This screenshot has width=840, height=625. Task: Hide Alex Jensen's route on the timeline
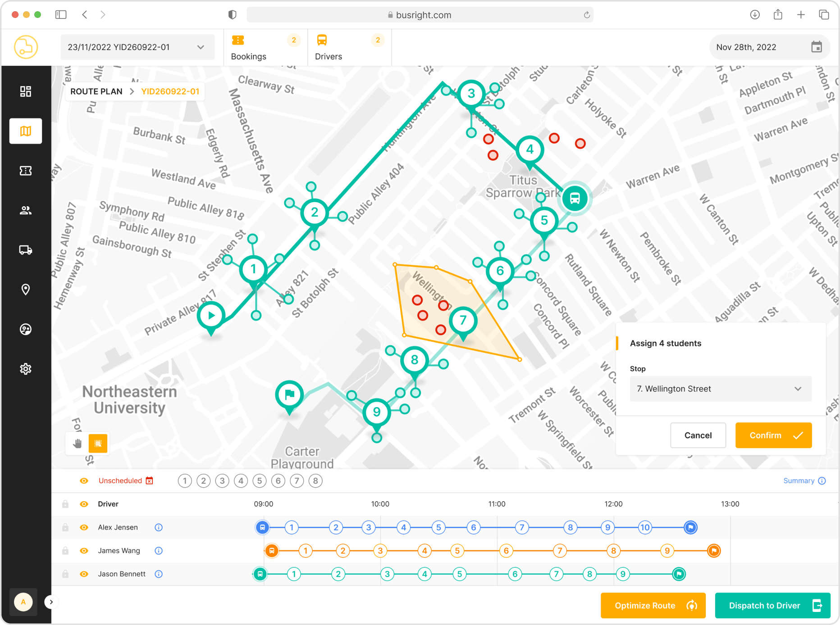point(84,527)
